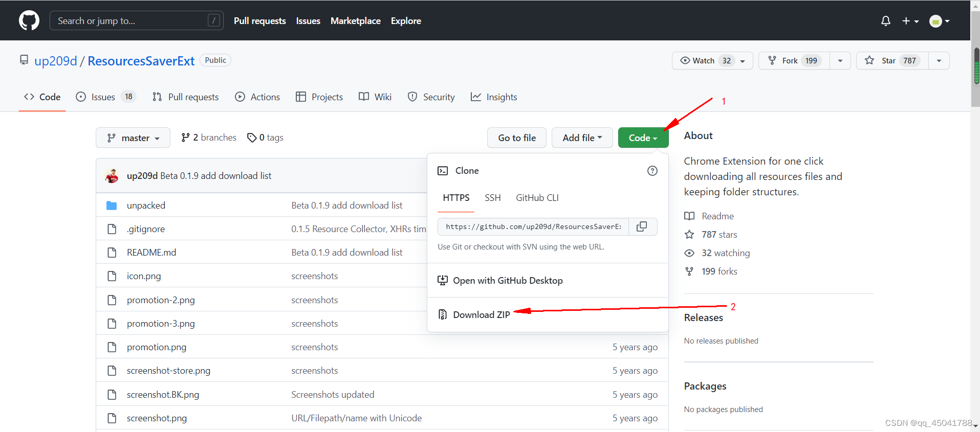The width and height of the screenshot is (980, 432).
Task: Open the master branch selector
Action: coord(133,138)
